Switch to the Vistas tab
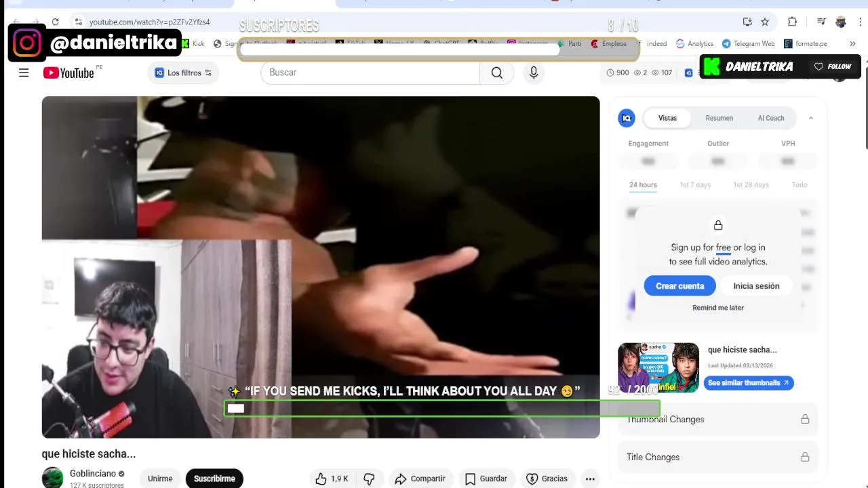This screenshot has height=488, width=868. pos(667,118)
